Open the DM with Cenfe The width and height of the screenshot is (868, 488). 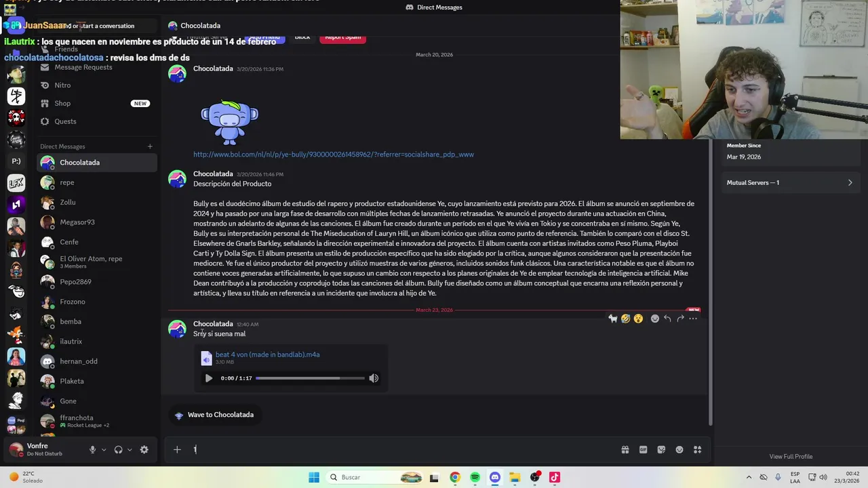tap(96, 242)
